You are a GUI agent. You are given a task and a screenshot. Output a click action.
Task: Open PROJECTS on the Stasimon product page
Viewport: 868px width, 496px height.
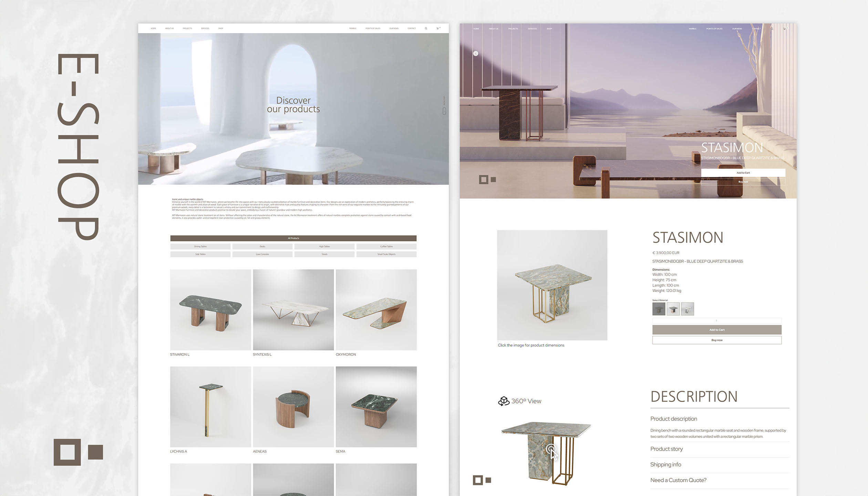click(513, 29)
